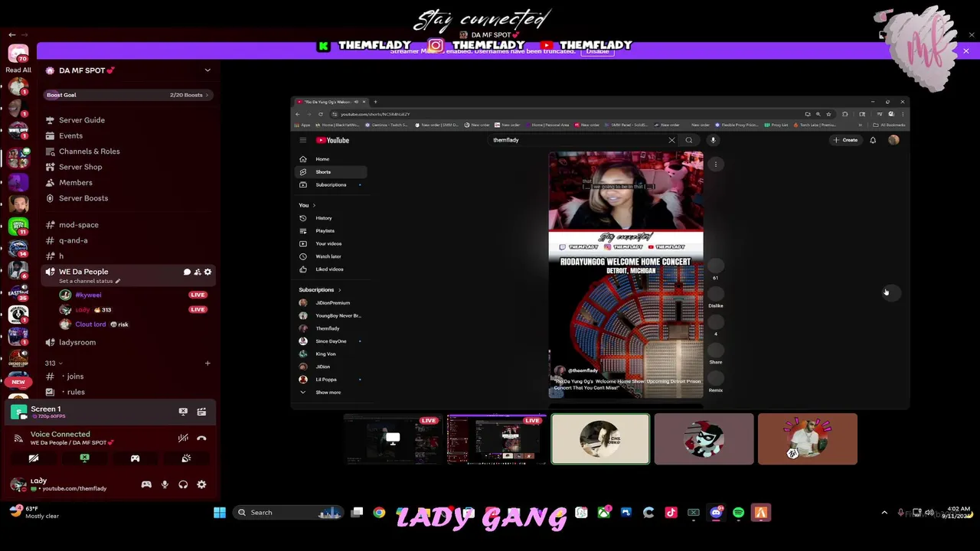The width and height of the screenshot is (980, 551).
Task: Open soundboard button in voice controls
Action: pos(185,458)
